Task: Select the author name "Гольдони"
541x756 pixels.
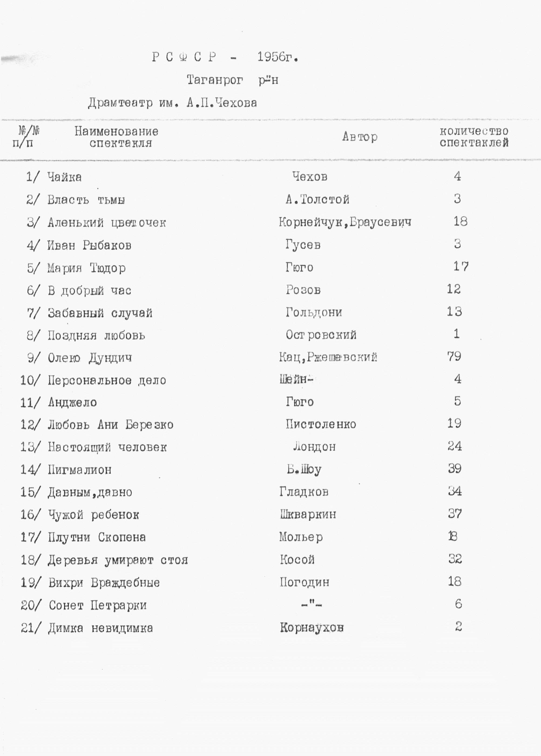Action: 314,312
